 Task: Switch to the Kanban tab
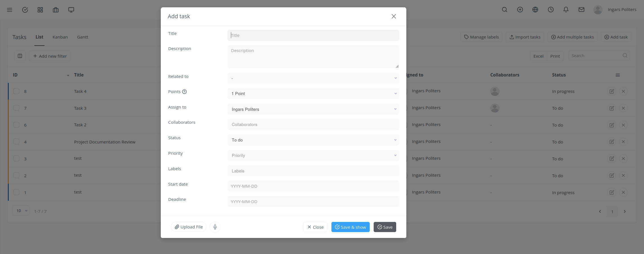pos(60,37)
